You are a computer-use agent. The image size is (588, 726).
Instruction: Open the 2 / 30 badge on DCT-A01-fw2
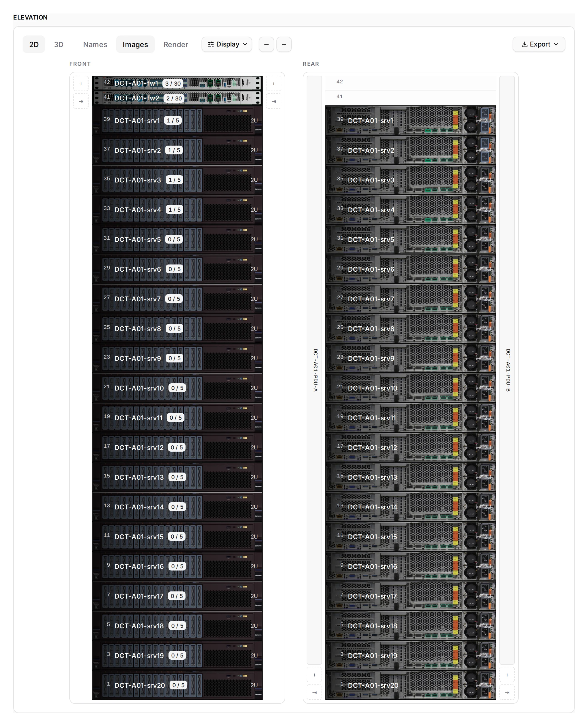pos(174,99)
